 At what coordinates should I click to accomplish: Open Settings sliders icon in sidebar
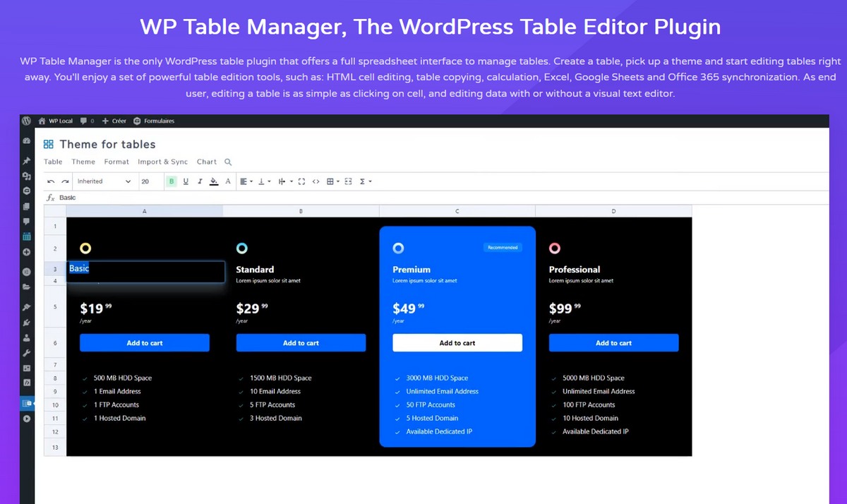(x=27, y=368)
